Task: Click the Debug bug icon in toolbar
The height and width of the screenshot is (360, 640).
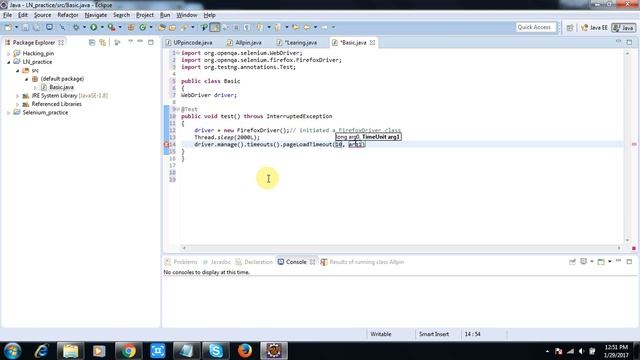Action: [76, 27]
